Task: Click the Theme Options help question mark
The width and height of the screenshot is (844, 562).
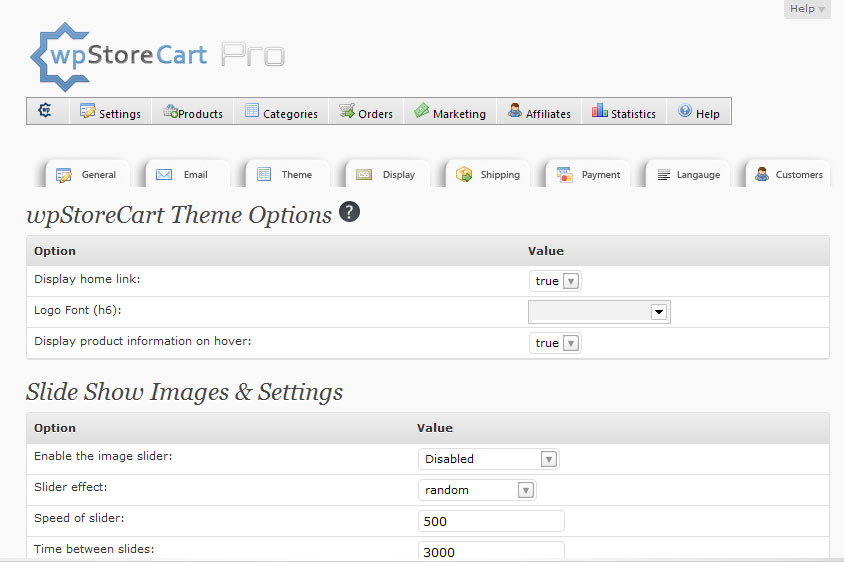Action: point(349,212)
